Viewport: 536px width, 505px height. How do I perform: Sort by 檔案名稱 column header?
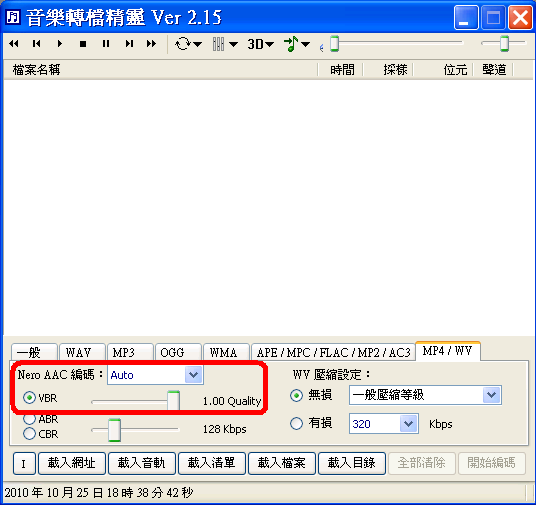[x=161, y=70]
